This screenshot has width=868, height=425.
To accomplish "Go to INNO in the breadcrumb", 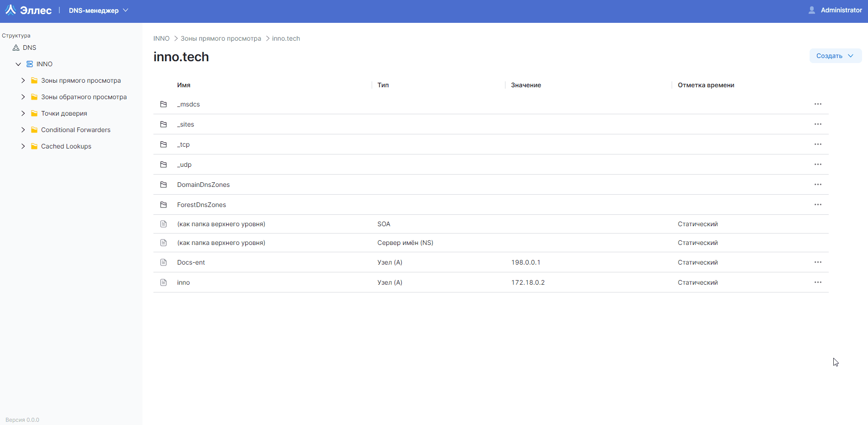I will tap(161, 38).
